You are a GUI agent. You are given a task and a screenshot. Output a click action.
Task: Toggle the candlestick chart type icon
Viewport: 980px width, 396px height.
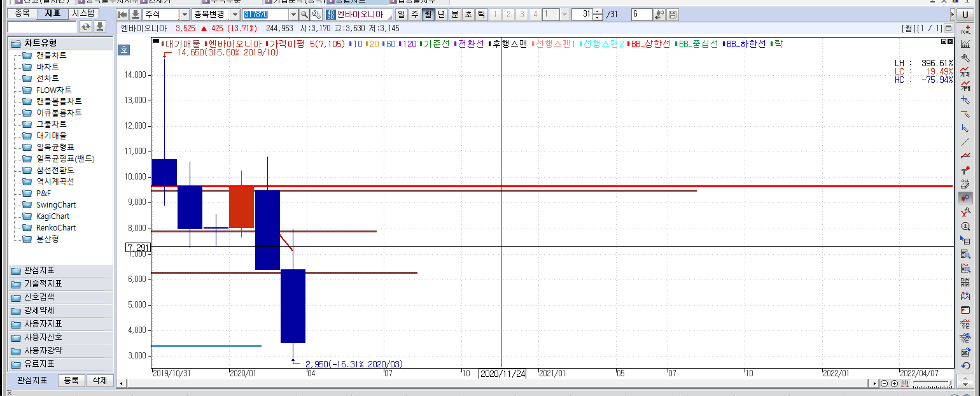coord(965,198)
